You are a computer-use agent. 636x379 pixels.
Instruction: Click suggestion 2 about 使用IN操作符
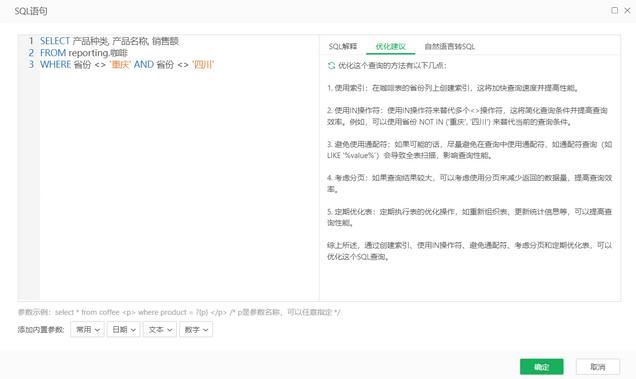coord(467,116)
